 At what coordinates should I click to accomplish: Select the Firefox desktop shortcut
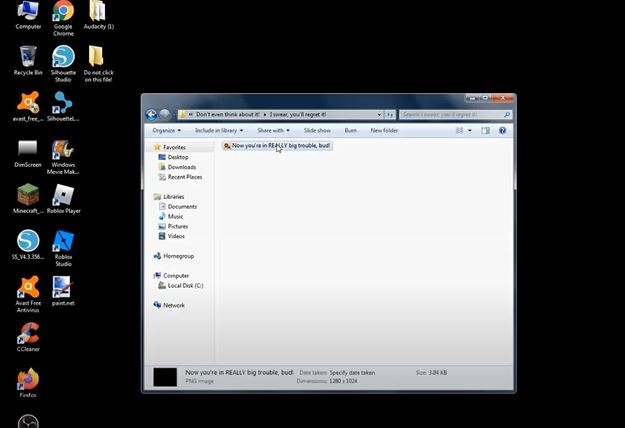tap(28, 383)
